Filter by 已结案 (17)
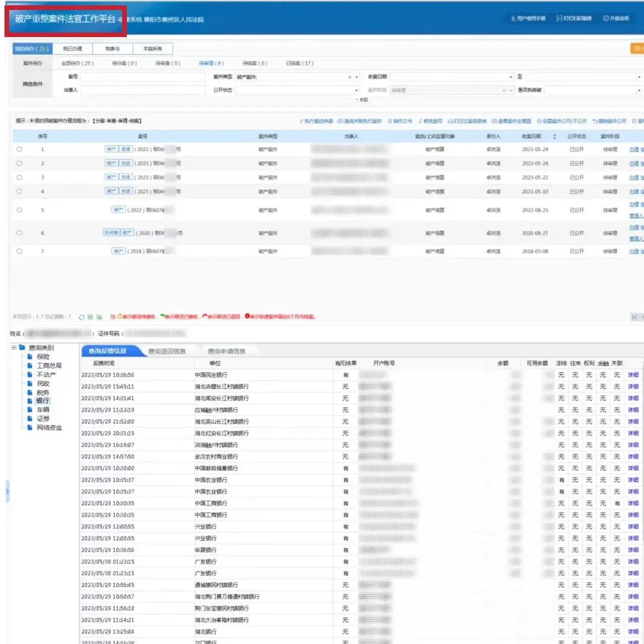Viewport: 644px width, 644px height. (300, 63)
